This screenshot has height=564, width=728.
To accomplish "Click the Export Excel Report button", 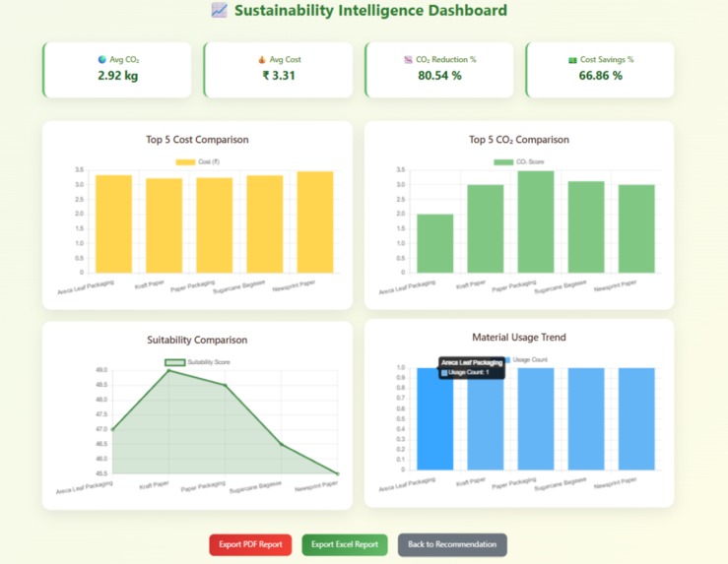I will click(x=345, y=544).
